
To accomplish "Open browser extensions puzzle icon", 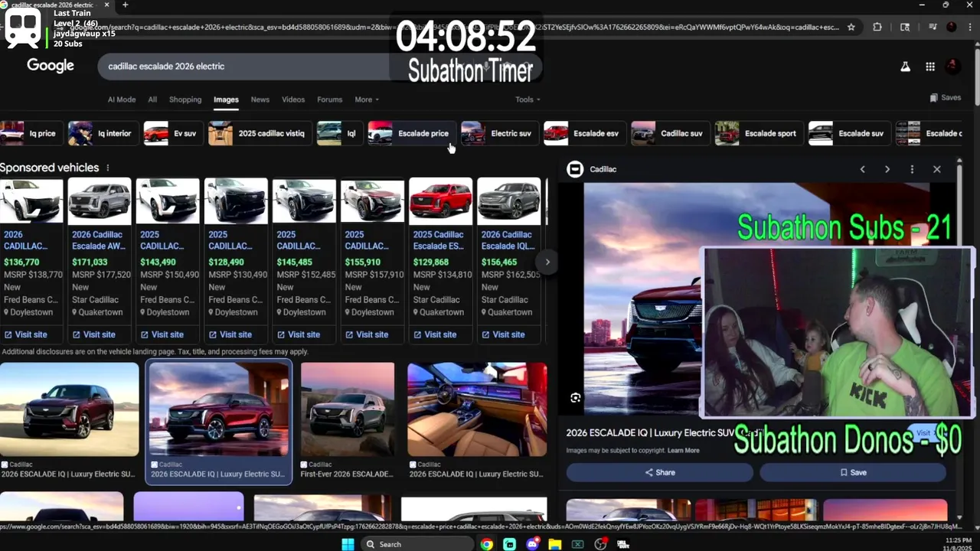I will click(877, 27).
